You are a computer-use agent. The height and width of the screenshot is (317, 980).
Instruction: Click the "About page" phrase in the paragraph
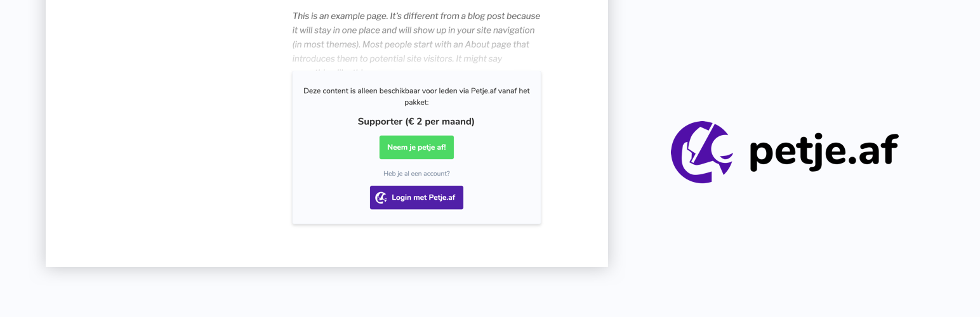click(x=497, y=44)
